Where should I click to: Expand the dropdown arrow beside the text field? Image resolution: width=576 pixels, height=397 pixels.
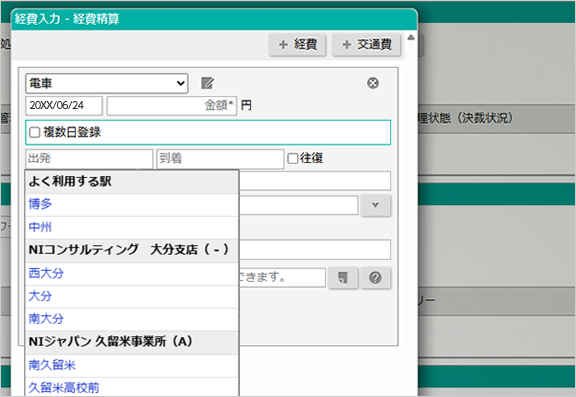point(375,205)
